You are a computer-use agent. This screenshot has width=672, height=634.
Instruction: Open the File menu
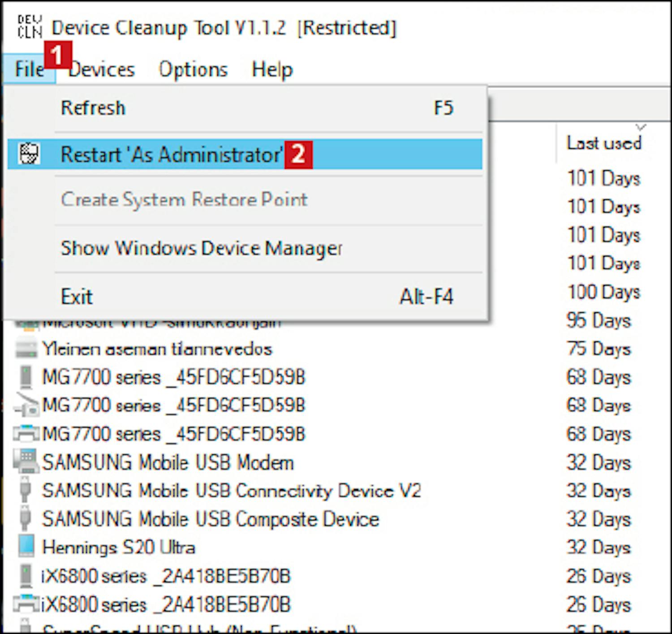coord(29,69)
